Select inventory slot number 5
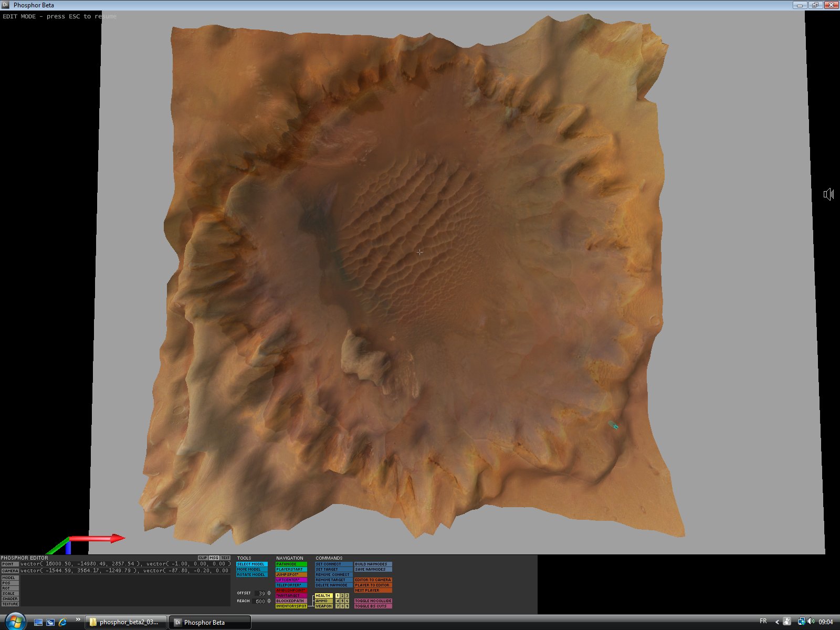 pyautogui.click(x=342, y=601)
